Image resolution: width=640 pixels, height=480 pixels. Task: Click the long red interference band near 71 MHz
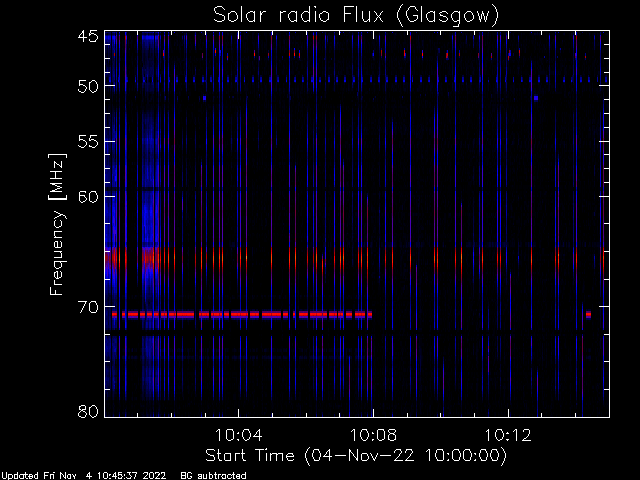(x=242, y=315)
